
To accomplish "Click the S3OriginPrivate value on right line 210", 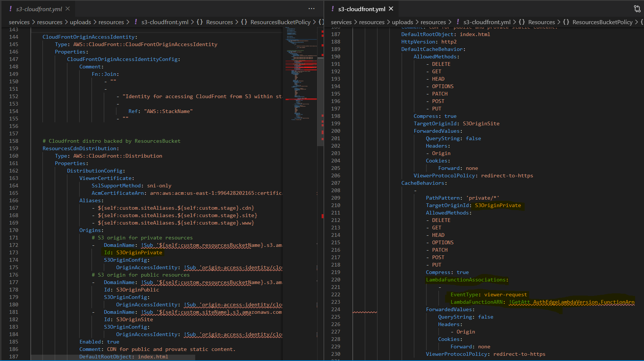I will (498, 206).
